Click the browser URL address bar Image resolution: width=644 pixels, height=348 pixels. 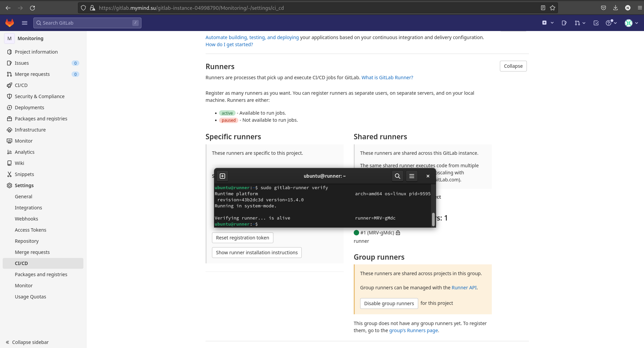click(x=317, y=8)
